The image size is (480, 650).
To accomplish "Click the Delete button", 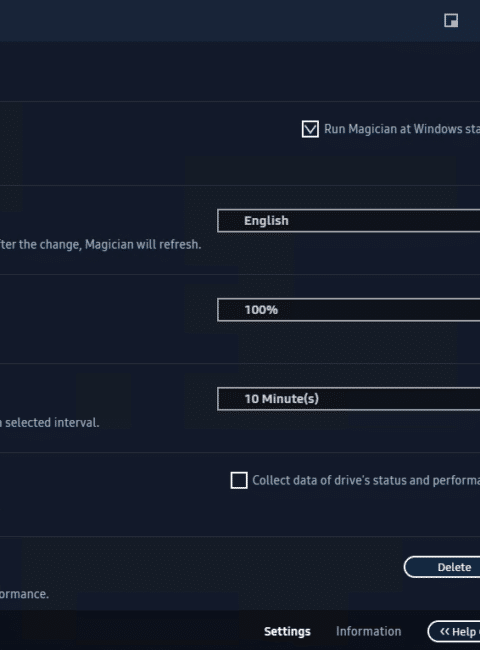I will pos(442,567).
